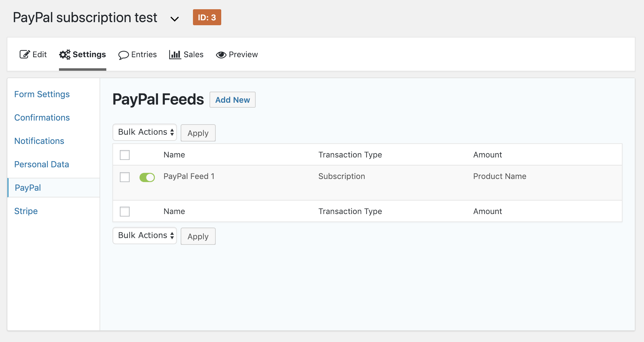Viewport: 644px width, 342px height.
Task: Tick the select-all checkbox in table footer
Action: pos(125,211)
